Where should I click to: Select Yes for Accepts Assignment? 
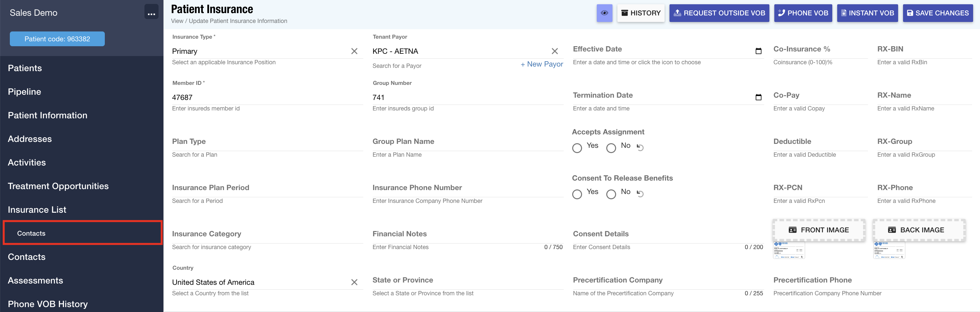[x=577, y=148]
